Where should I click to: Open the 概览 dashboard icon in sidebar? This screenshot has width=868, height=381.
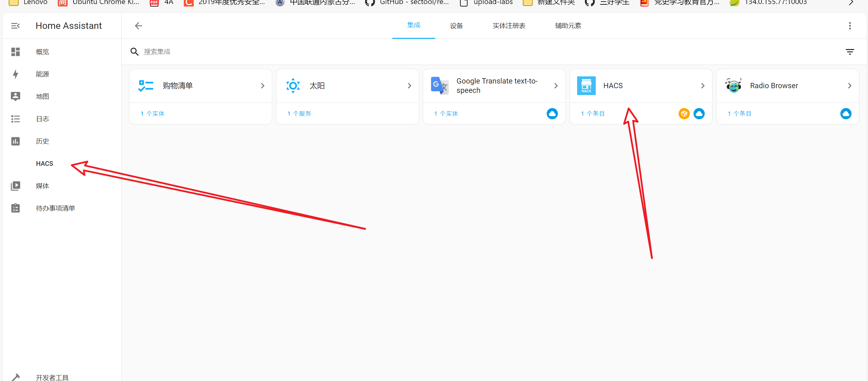[x=15, y=52]
